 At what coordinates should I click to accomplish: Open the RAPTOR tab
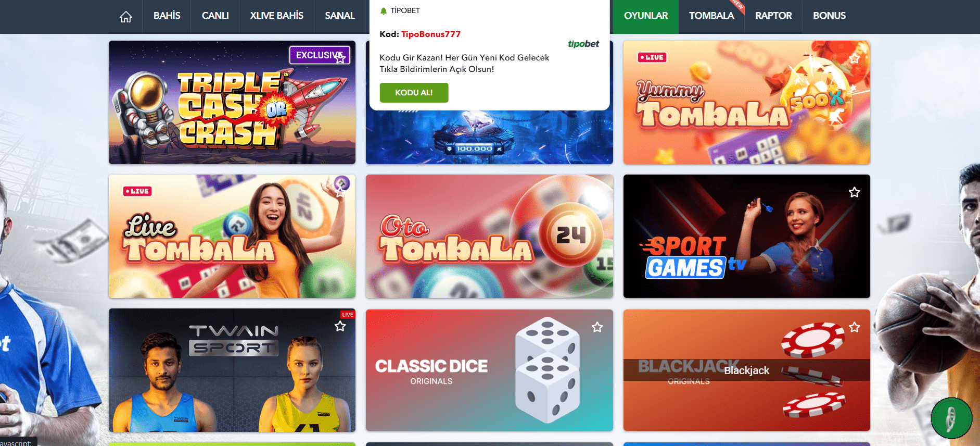[x=773, y=16]
